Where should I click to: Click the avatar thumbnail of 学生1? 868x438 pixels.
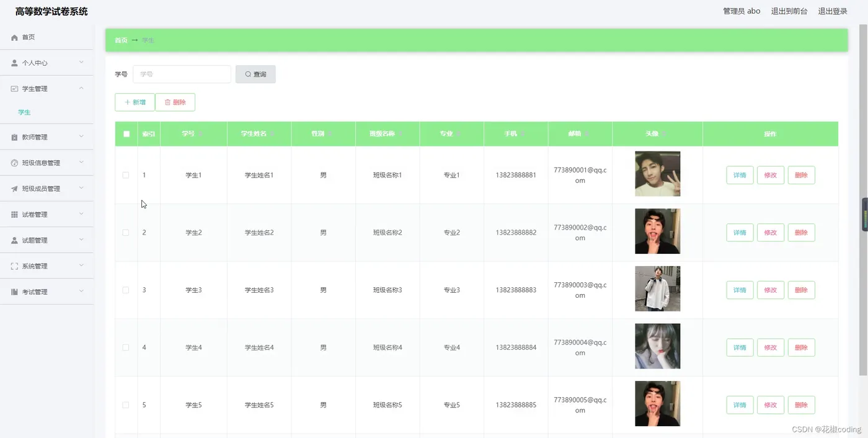[657, 174]
